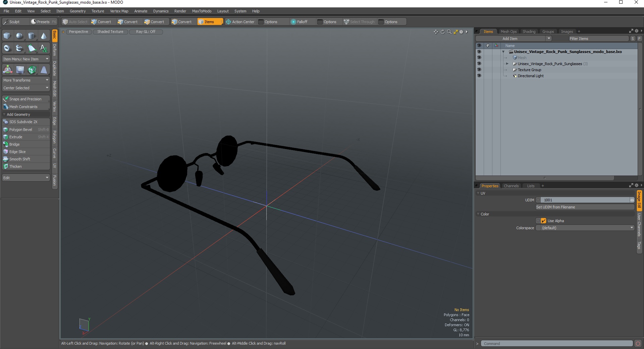The image size is (644, 349).
Task: Click the cone grid tool icon
Action: point(44,70)
